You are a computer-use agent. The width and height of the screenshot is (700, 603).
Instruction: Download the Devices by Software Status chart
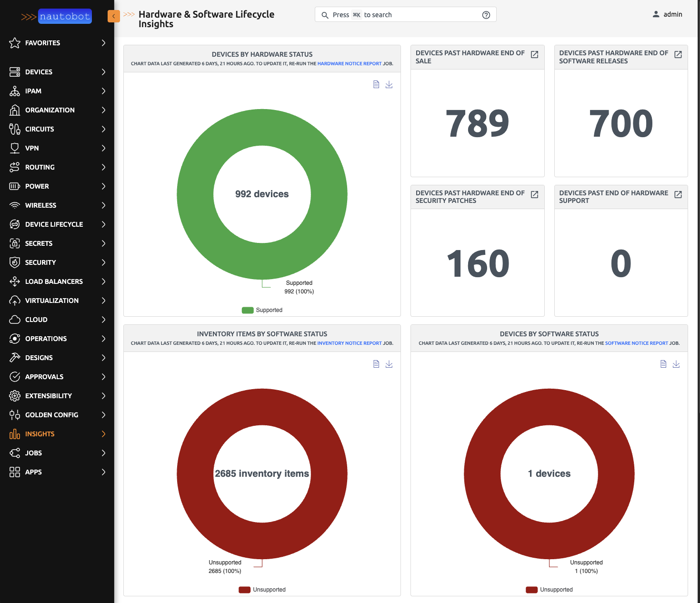coord(676,364)
